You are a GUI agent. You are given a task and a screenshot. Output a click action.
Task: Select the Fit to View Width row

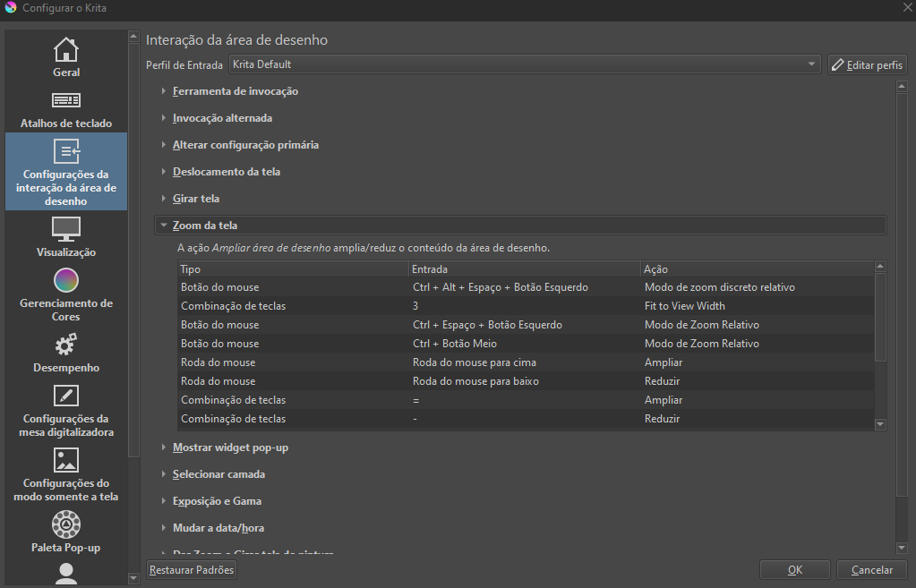coord(526,306)
